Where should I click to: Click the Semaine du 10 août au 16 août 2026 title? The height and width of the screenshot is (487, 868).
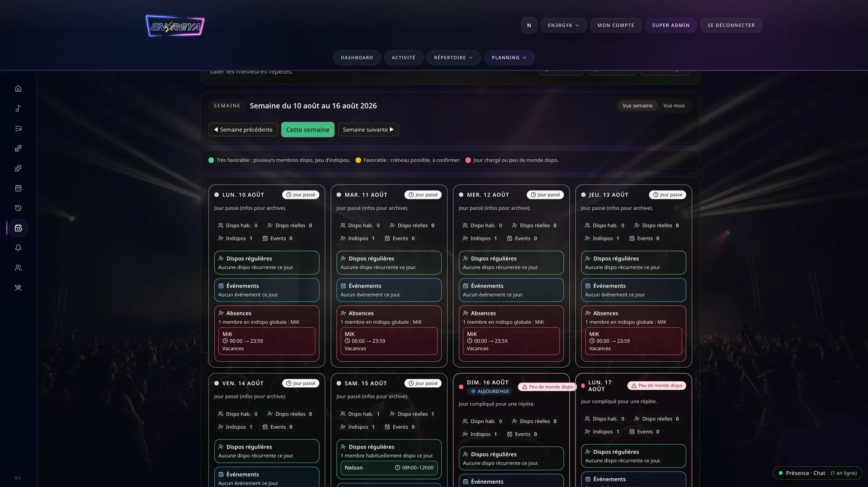click(313, 106)
